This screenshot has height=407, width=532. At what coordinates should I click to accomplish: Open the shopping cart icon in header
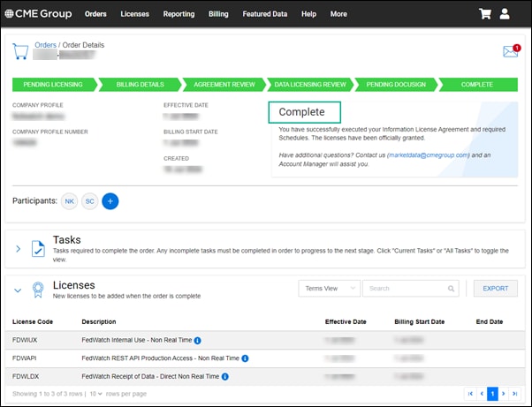click(x=484, y=14)
